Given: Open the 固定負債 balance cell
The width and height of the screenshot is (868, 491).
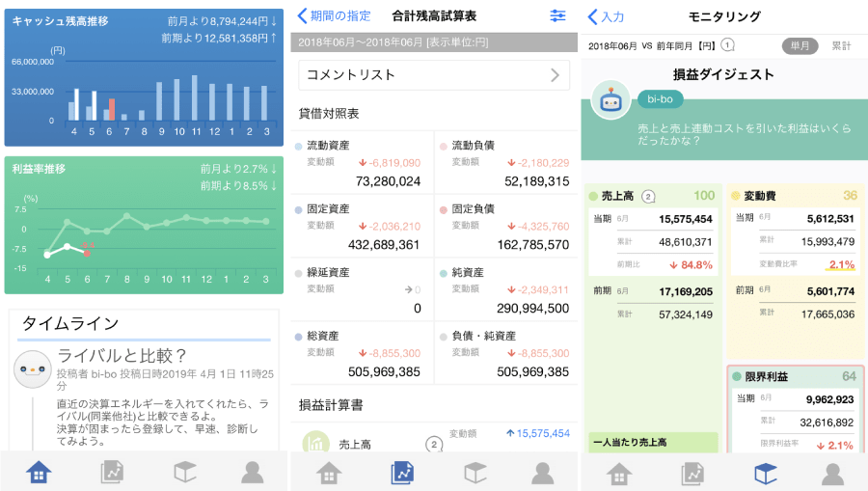Looking at the screenshot, I should 506,227.
